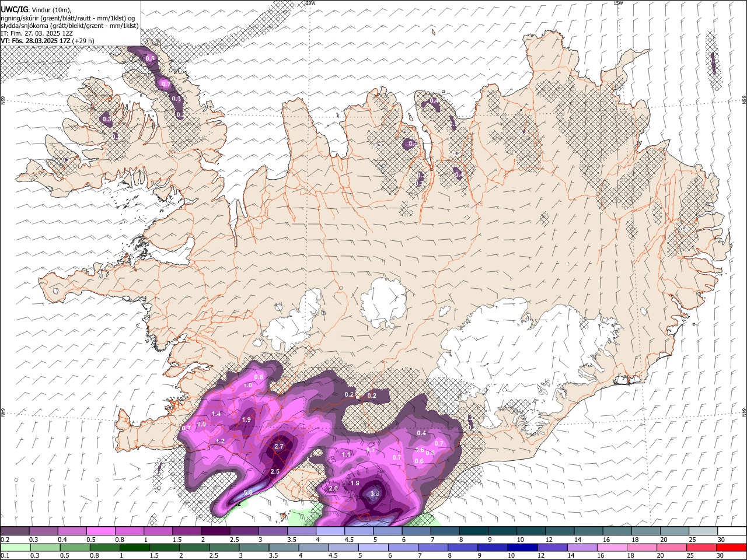The image size is (747, 560).
Task: Pick the dusky mauve 0.2–0.3 legend swatch
Action: pos(15,531)
